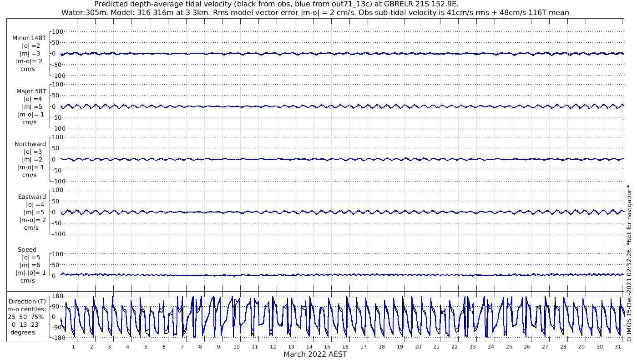Click day "28" on the date axis

coord(563,347)
